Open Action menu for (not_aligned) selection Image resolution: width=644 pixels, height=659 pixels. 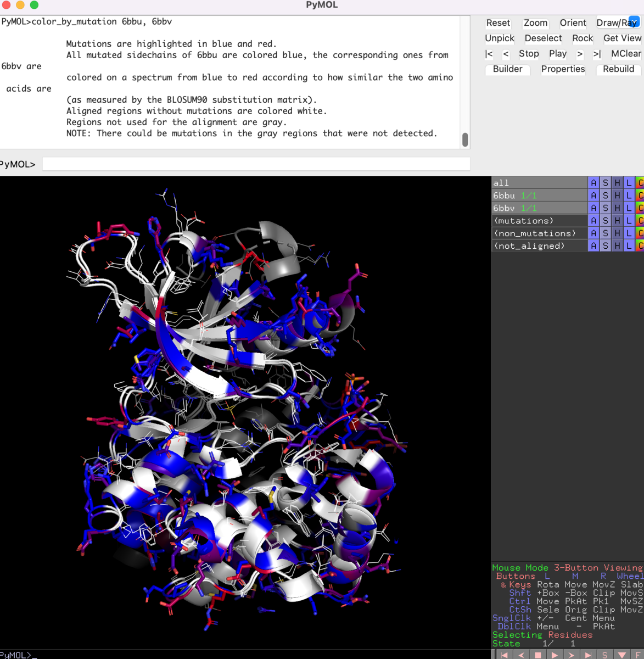pyautogui.click(x=593, y=246)
